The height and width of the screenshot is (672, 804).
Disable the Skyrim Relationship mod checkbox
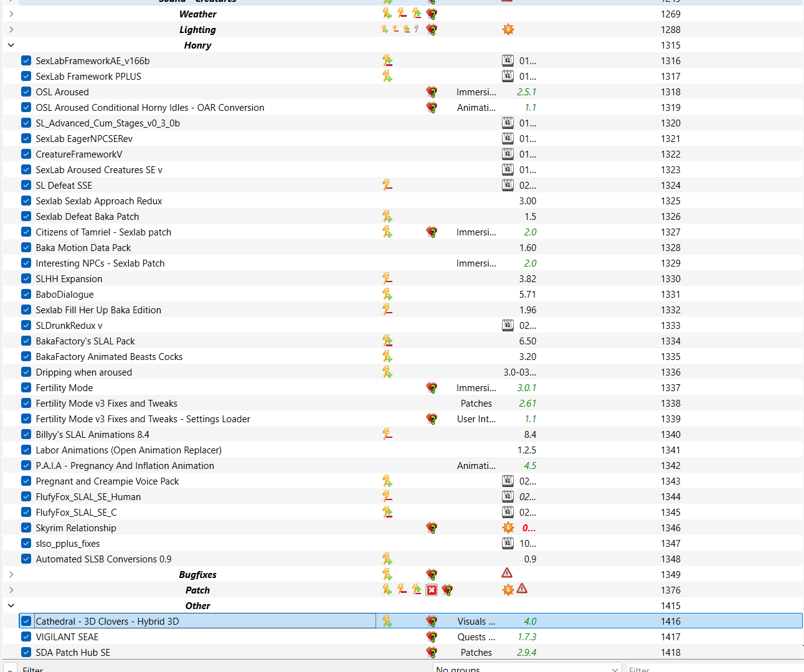click(x=26, y=528)
